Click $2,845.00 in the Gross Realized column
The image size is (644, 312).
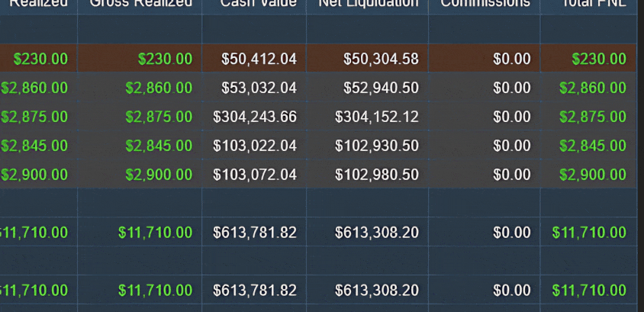[159, 146]
